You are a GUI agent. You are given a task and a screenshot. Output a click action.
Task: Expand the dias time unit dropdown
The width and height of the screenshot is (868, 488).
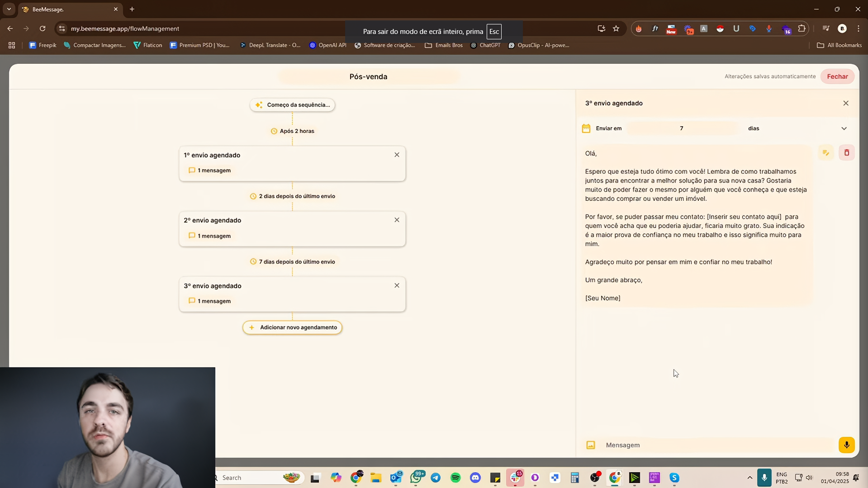844,128
